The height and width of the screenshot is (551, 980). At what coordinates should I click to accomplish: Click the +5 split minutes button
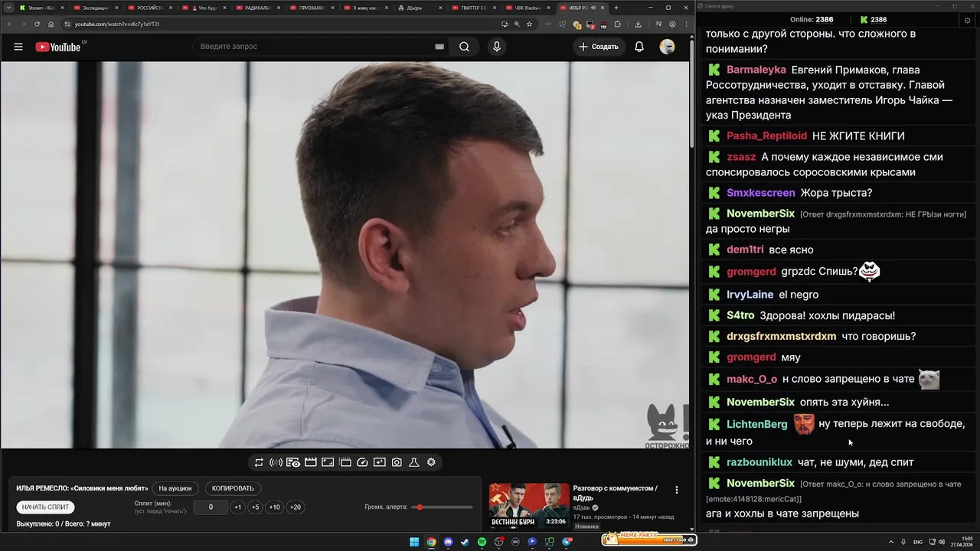(x=255, y=507)
